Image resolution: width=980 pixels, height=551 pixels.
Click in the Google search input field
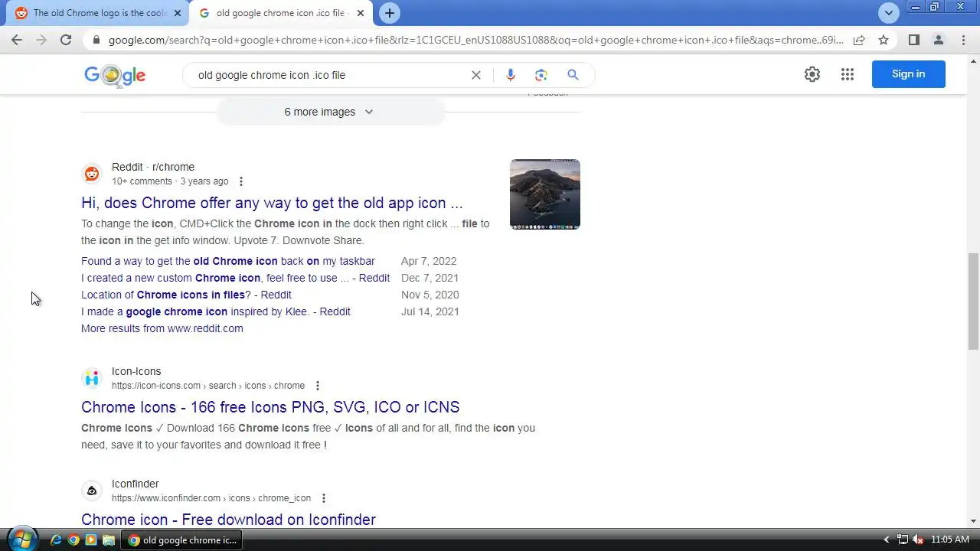[329, 75]
